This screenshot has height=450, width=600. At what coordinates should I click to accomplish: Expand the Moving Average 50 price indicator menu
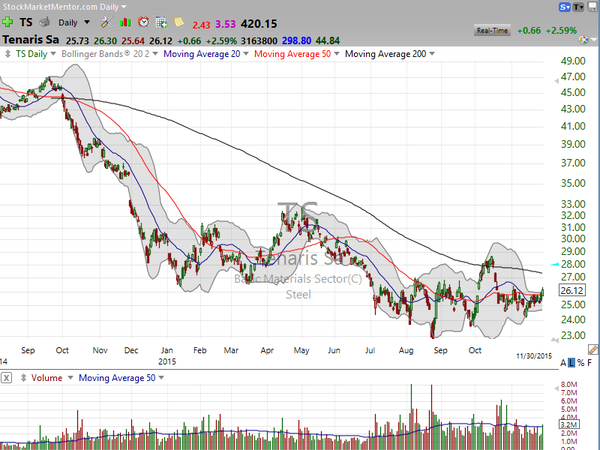click(336, 54)
